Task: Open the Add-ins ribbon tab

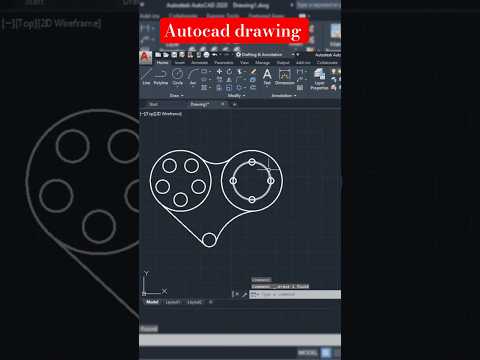Action: coord(303,63)
